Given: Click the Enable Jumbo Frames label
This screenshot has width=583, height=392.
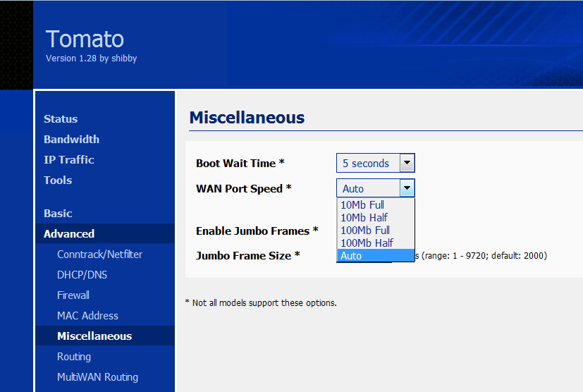Looking at the screenshot, I should [257, 231].
